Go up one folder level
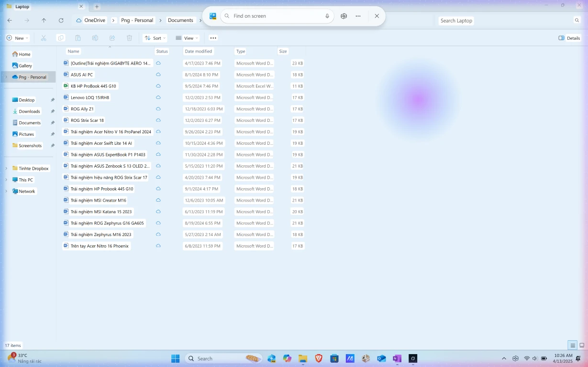Screen dimensions: 588x367 click(44, 21)
